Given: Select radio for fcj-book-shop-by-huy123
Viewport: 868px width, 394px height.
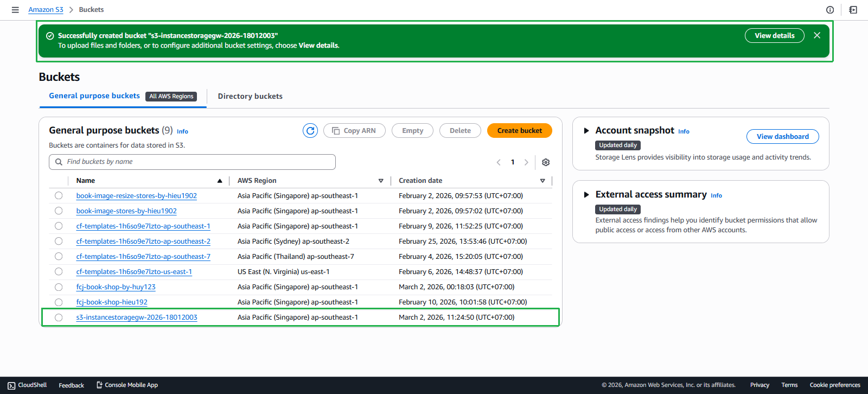Looking at the screenshot, I should [59, 287].
